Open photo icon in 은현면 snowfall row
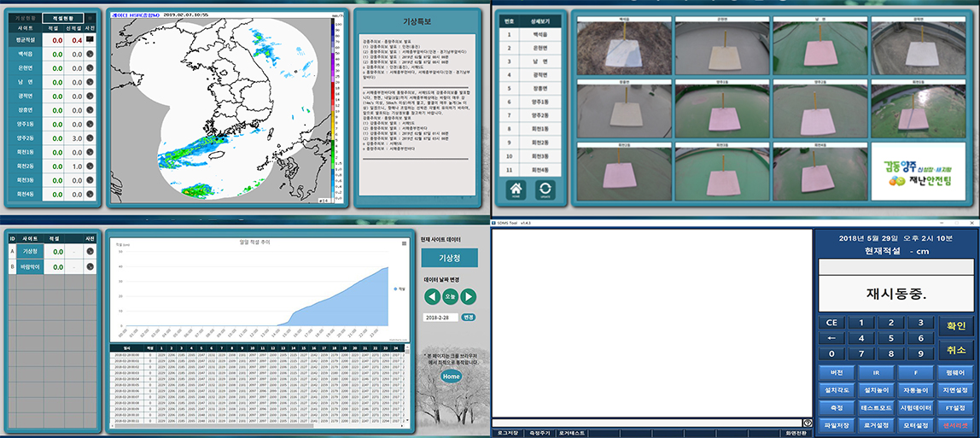 pos(90,67)
